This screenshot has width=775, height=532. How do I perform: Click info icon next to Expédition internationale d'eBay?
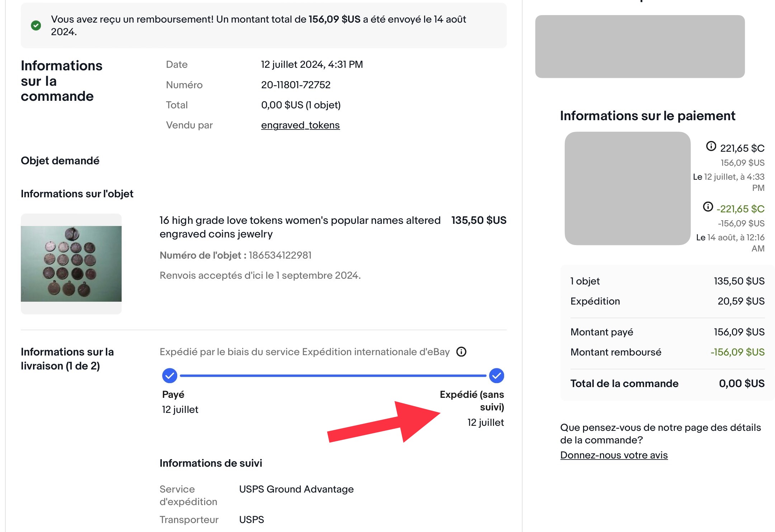tap(461, 352)
